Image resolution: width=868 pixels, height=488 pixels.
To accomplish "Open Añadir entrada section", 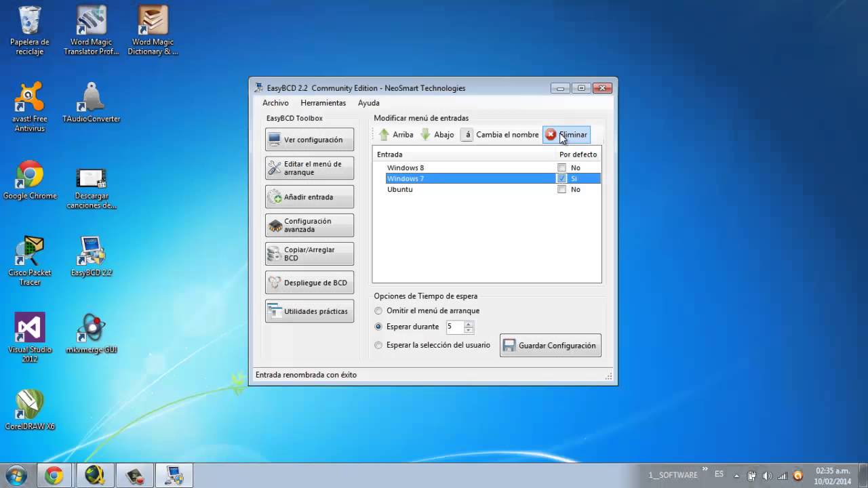I will pos(309,197).
